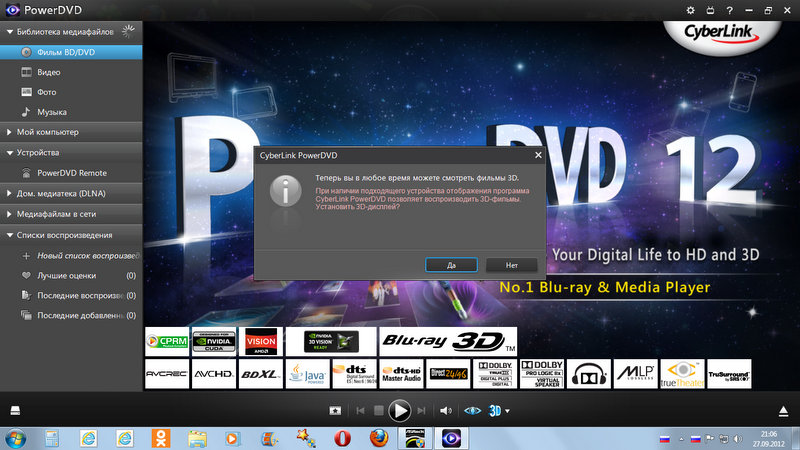Collapse Библиотека медиафайлов section
This screenshot has height=450, width=800.
point(10,32)
